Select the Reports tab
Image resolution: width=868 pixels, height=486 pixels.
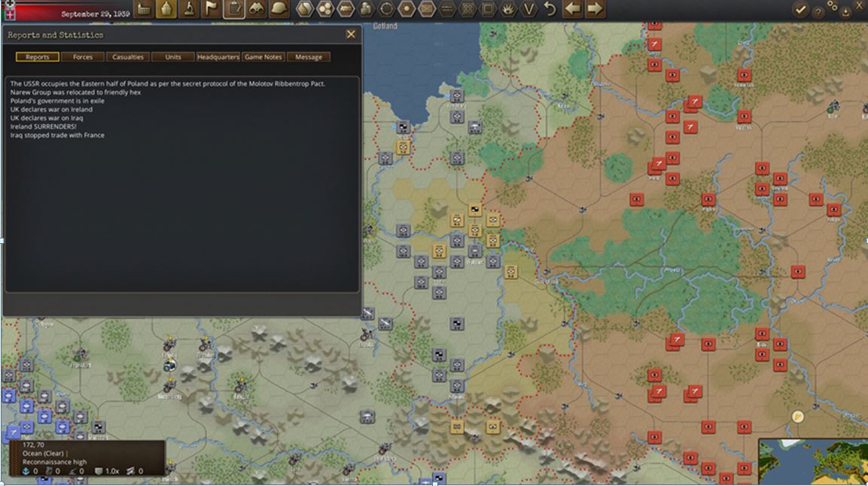pos(38,57)
